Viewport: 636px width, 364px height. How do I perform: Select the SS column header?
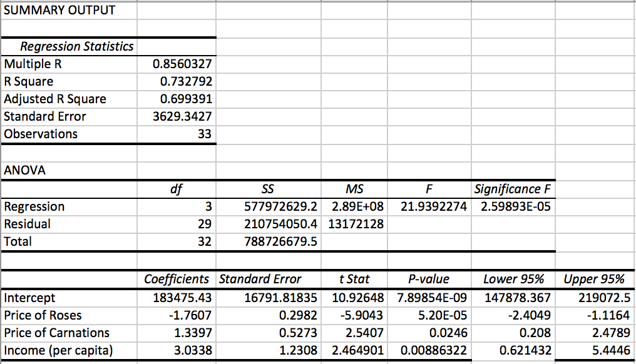[268, 189]
